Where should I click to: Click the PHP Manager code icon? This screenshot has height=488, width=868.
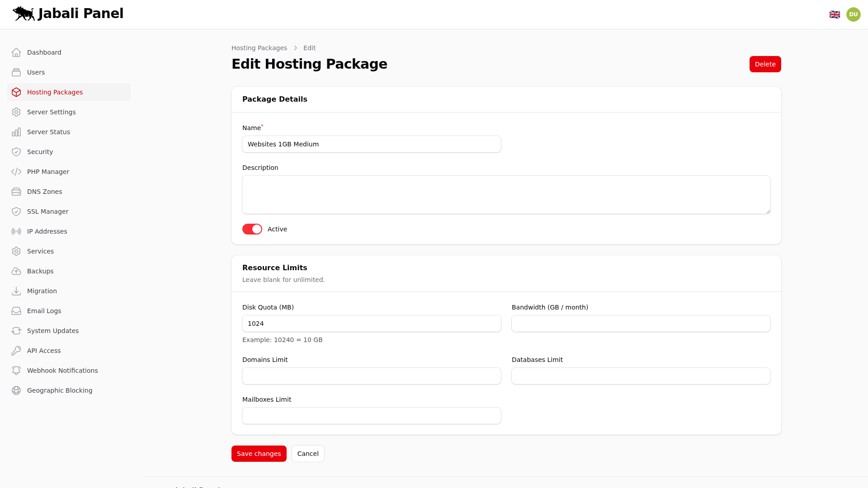point(16,172)
